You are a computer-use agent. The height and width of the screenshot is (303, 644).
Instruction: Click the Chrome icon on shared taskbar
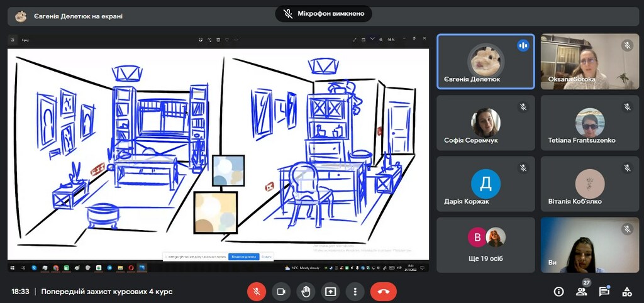[x=55, y=268]
